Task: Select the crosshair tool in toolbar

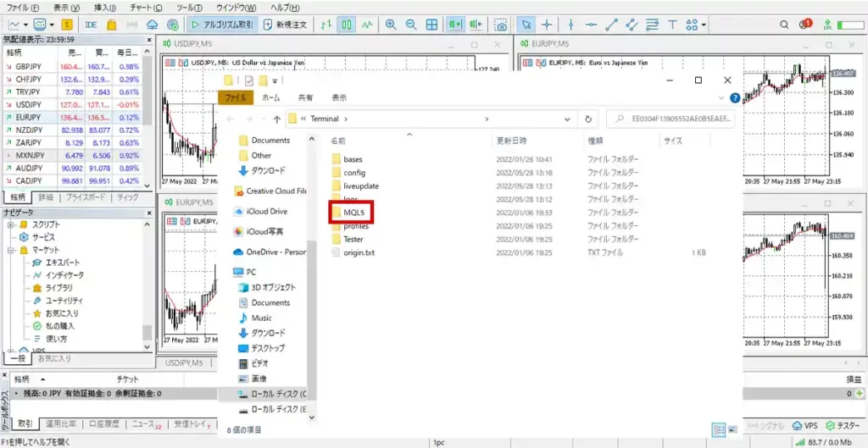Action: point(548,25)
